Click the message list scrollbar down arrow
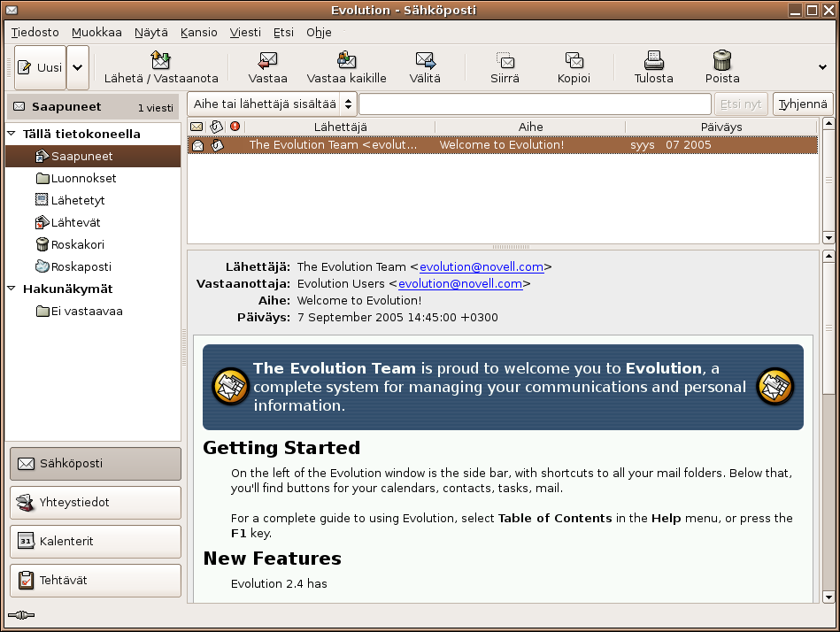This screenshot has width=840, height=632. [x=828, y=237]
